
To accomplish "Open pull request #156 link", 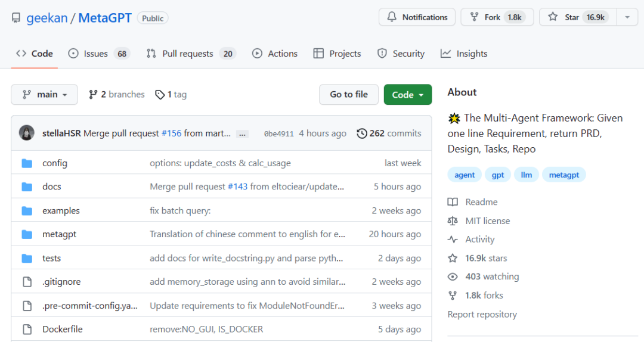I will 171,133.
